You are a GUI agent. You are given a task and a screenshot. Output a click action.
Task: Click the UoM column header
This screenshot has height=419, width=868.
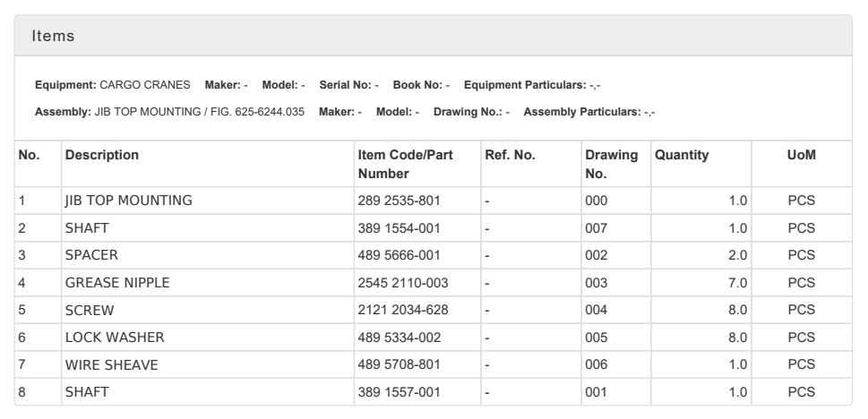pos(801,155)
